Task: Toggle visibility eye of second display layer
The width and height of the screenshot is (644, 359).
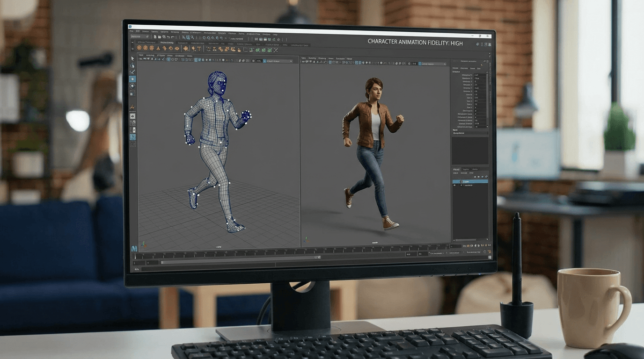Action: [x=454, y=185]
